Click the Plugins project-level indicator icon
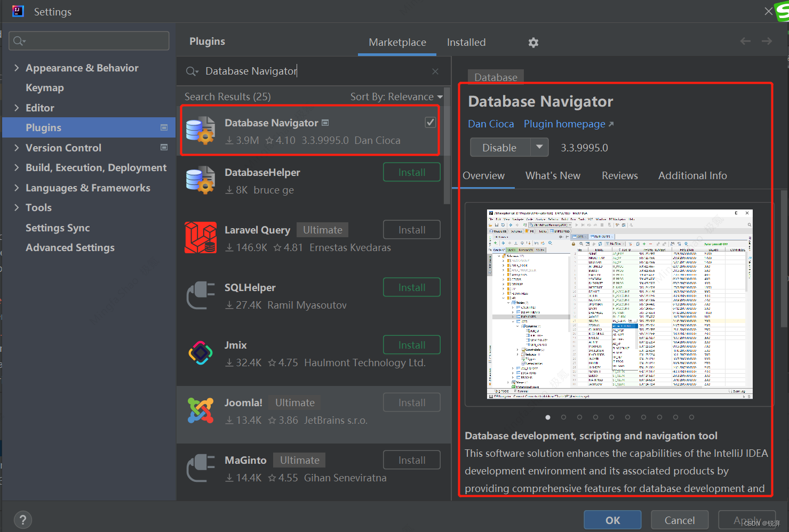Viewport: 789px width, 532px height. (164, 127)
